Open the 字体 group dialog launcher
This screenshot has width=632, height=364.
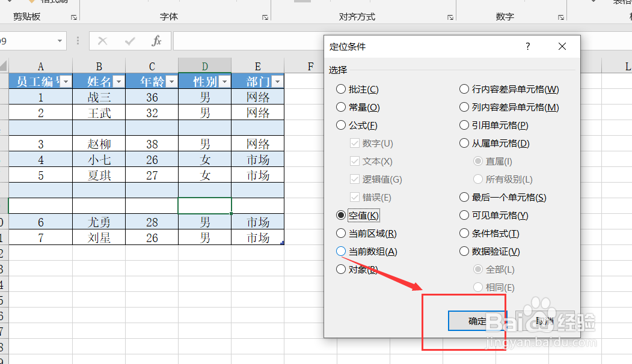click(x=265, y=18)
